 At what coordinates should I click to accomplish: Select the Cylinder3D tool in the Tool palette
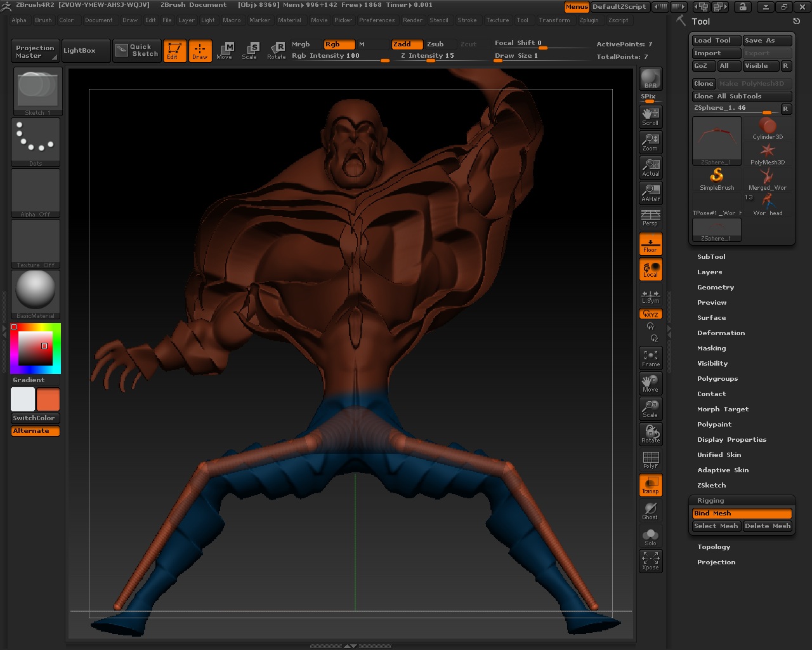pyautogui.click(x=768, y=130)
